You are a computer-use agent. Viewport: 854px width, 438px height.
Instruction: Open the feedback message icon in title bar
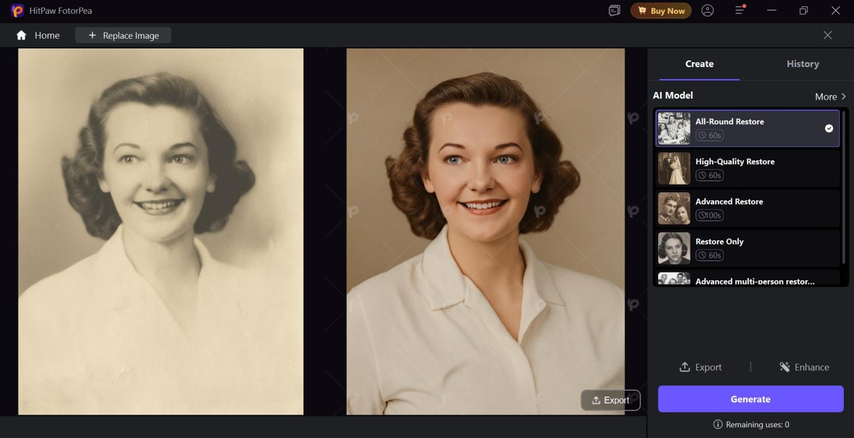coord(614,11)
